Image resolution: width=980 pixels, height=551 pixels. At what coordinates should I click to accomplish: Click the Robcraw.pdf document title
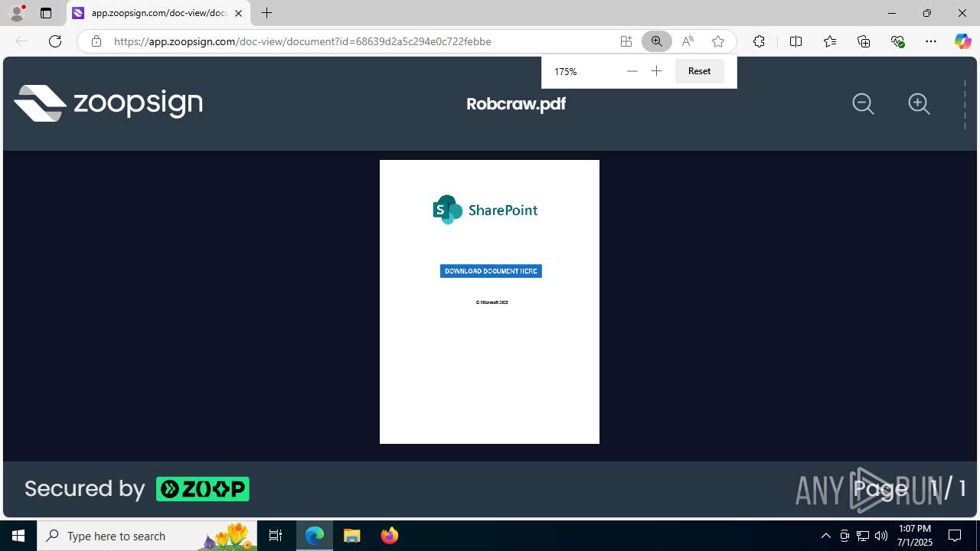click(516, 104)
